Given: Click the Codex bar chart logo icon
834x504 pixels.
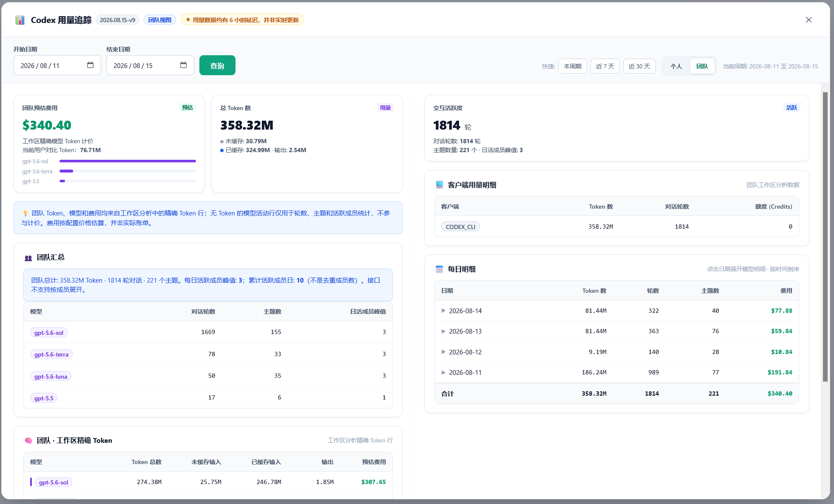Looking at the screenshot, I should click(20, 20).
